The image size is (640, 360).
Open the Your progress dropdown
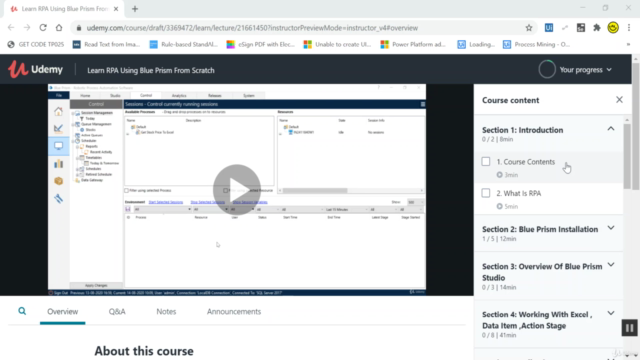click(585, 70)
